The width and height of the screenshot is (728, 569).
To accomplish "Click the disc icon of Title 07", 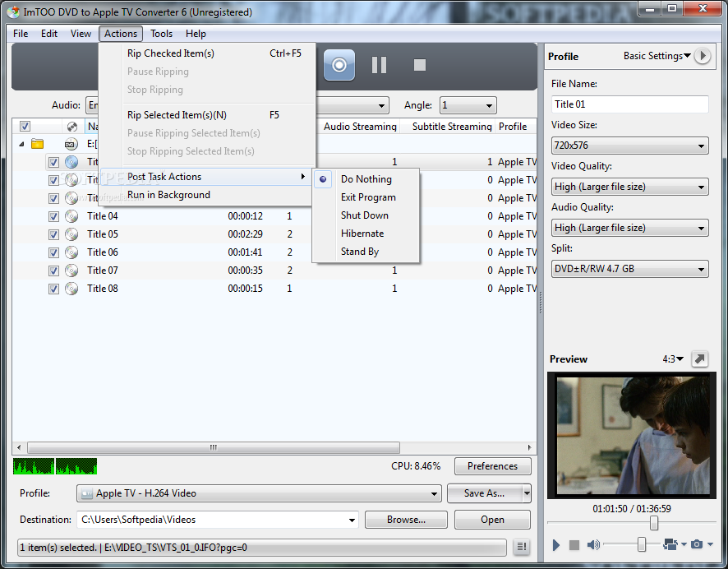I will pos(71,271).
